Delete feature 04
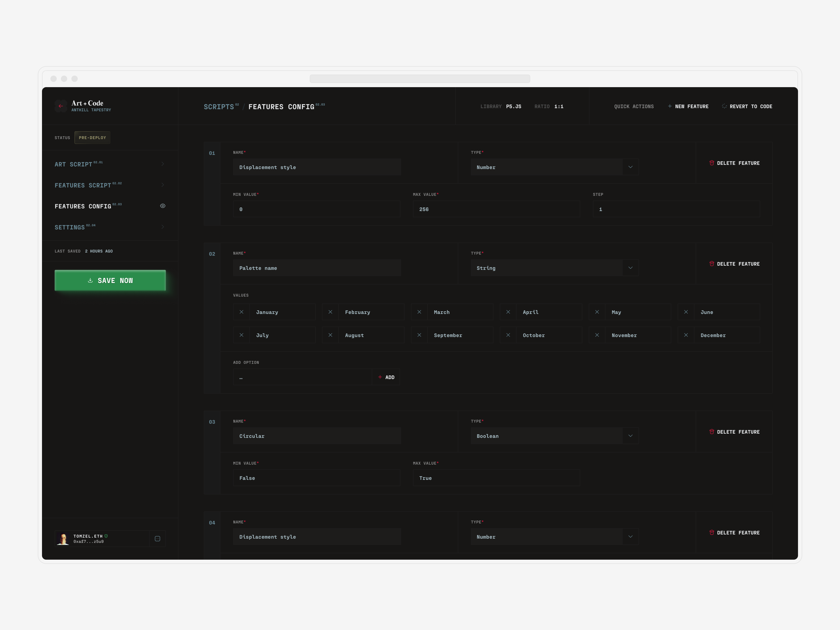The width and height of the screenshot is (840, 630). coord(734,532)
